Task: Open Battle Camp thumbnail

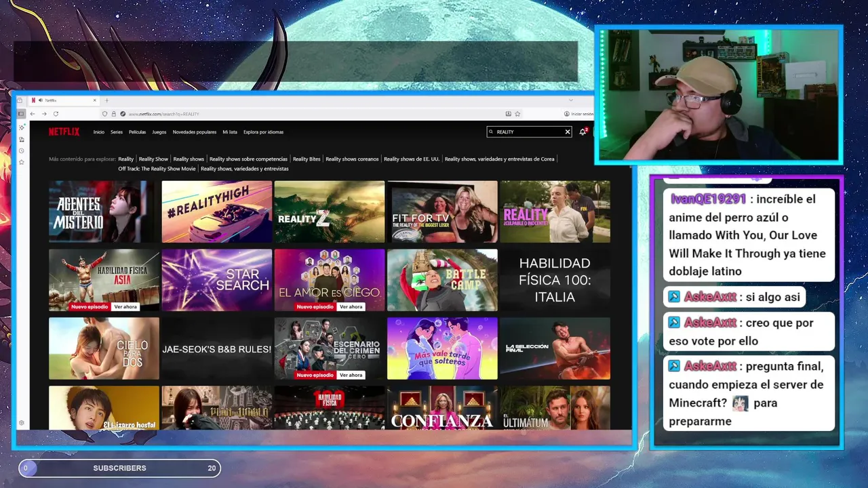Action: pos(442,280)
